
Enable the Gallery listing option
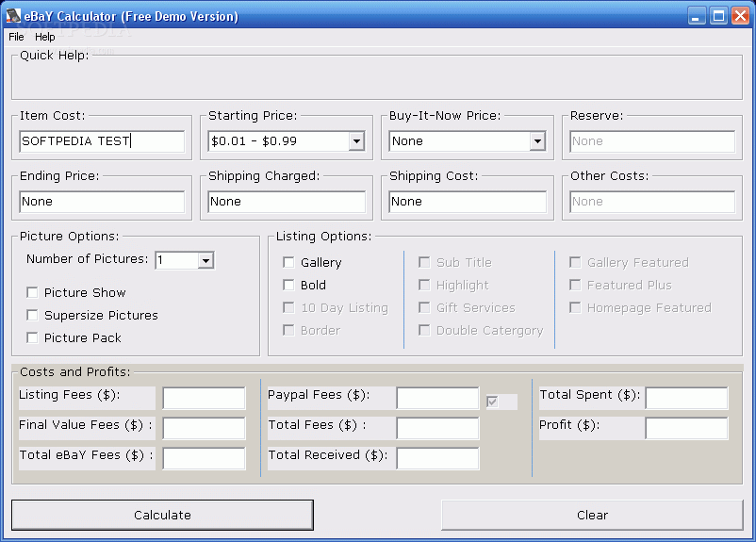[288, 262]
